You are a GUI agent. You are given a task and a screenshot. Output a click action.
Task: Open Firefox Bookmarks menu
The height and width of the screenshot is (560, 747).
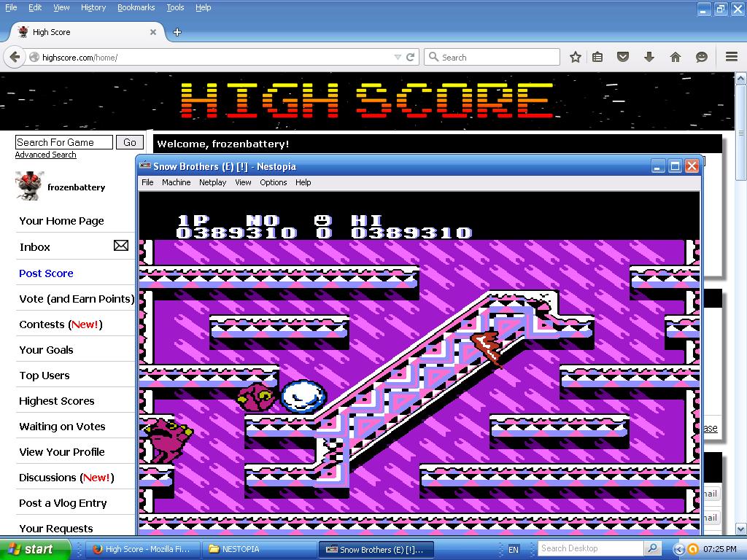(x=136, y=7)
